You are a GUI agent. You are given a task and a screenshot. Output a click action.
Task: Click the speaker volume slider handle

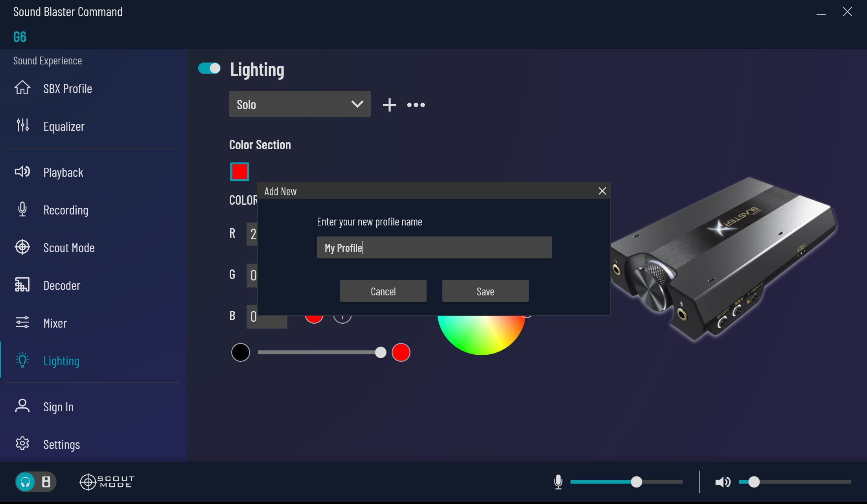point(753,482)
